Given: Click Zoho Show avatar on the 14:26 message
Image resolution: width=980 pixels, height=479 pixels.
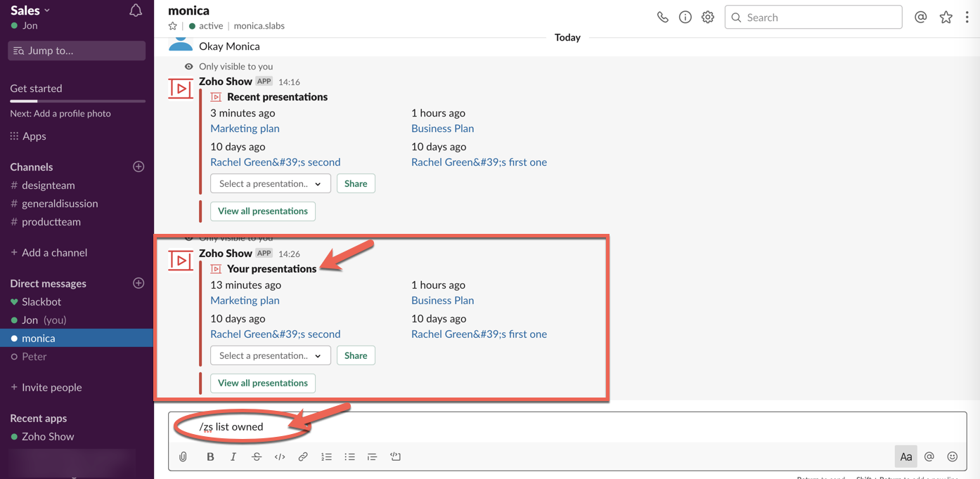Looking at the screenshot, I should pos(181,261).
